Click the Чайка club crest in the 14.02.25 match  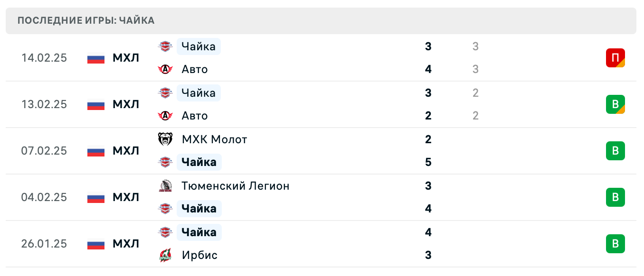tap(165, 46)
